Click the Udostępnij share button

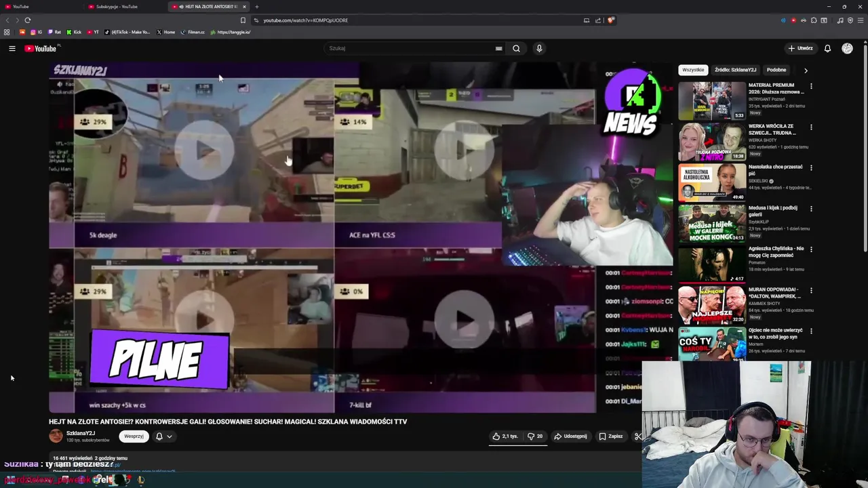tap(570, 436)
